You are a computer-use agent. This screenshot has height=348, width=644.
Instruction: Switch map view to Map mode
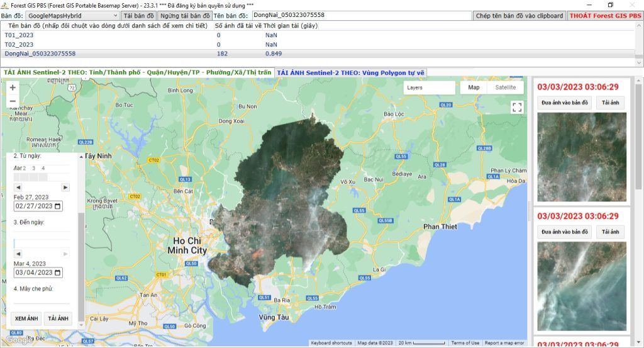(474, 87)
